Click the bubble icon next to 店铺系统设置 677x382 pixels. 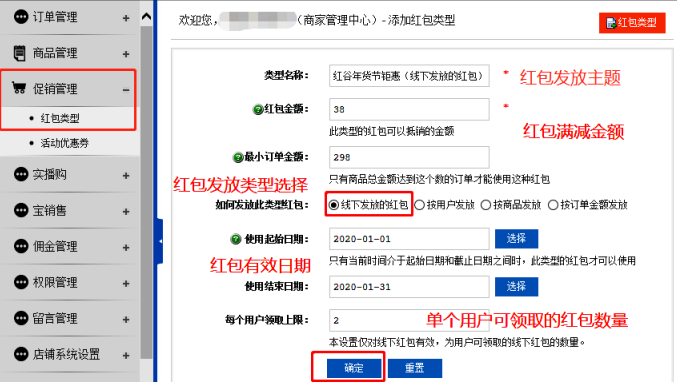tap(21, 354)
